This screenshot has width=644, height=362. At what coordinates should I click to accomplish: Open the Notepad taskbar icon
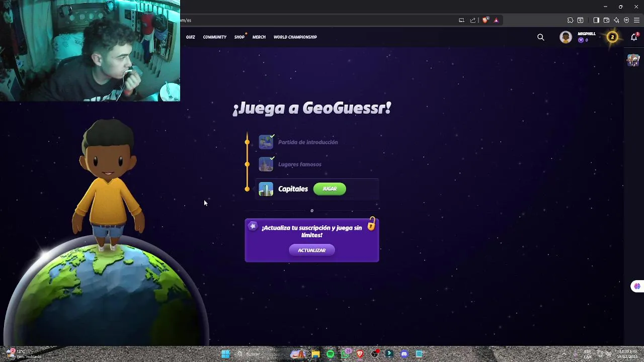pos(419,354)
